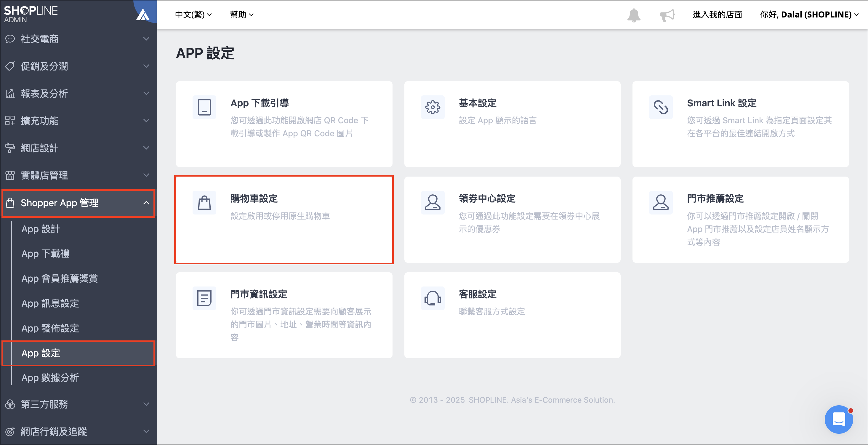
Task: Click the 社交電商 chat bubble sidebar icon
Action: (10, 39)
